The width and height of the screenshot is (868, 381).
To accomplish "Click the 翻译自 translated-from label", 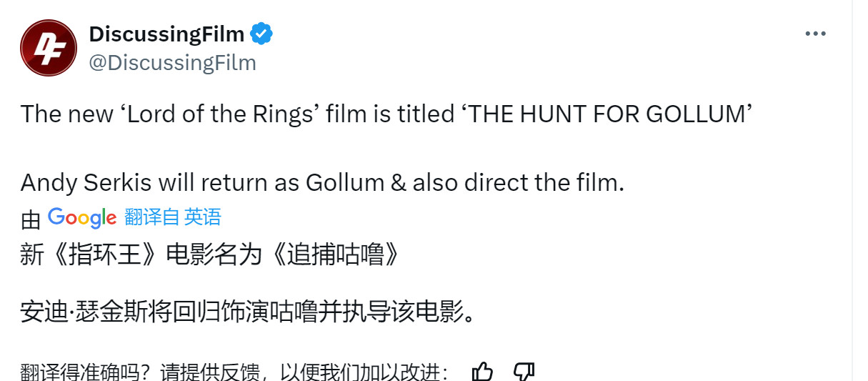I will pyautogui.click(x=152, y=217).
